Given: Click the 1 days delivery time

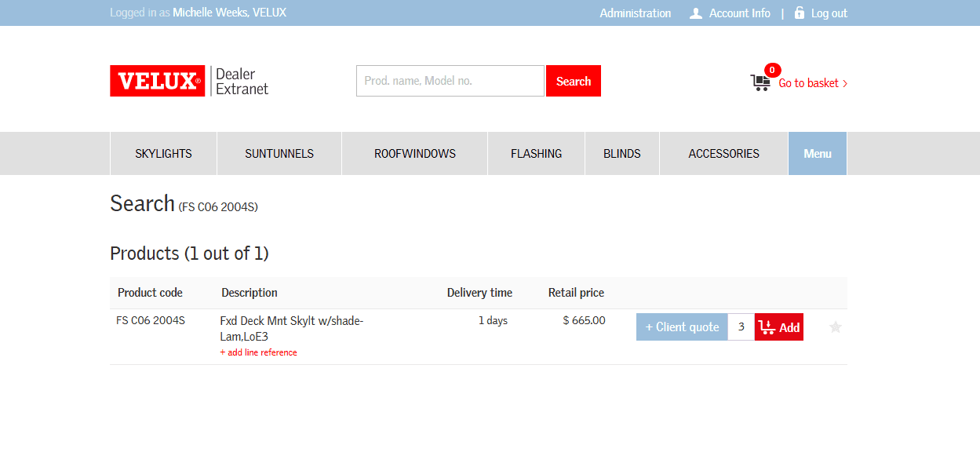Looking at the screenshot, I should click(x=493, y=320).
